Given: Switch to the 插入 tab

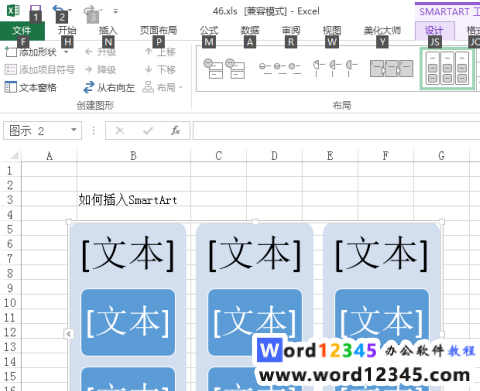Looking at the screenshot, I should point(108,31).
